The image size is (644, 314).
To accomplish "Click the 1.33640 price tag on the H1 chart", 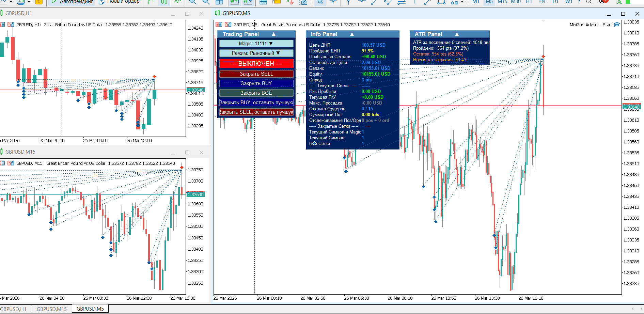I will click(195, 90).
